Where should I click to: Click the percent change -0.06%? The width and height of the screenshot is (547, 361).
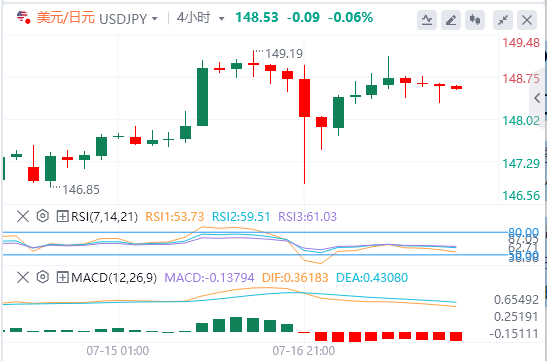[351, 17]
